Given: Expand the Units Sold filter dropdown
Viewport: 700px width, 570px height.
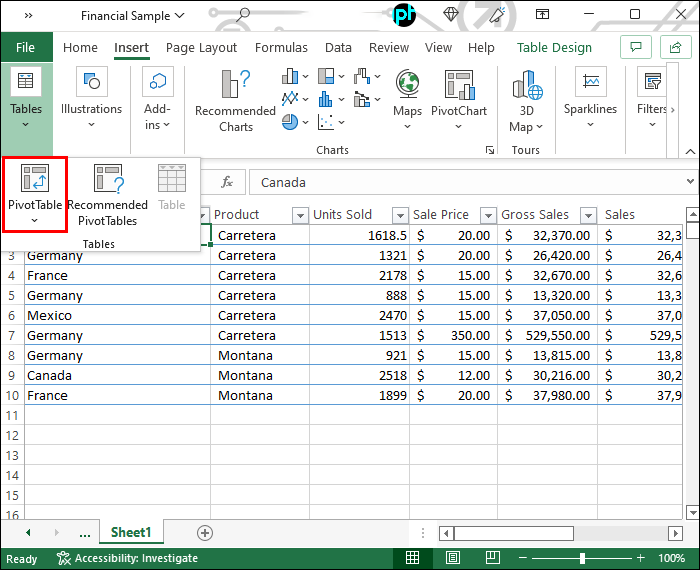Looking at the screenshot, I should click(x=400, y=215).
